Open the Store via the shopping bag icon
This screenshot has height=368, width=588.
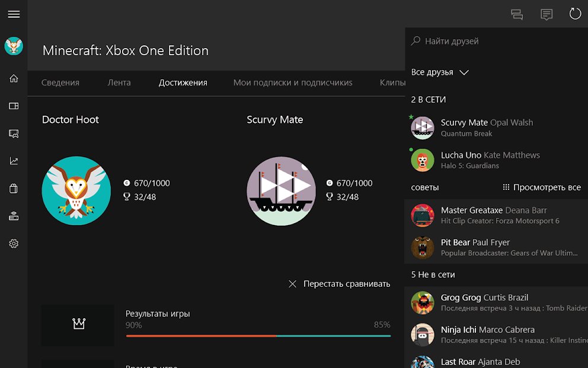tap(14, 188)
